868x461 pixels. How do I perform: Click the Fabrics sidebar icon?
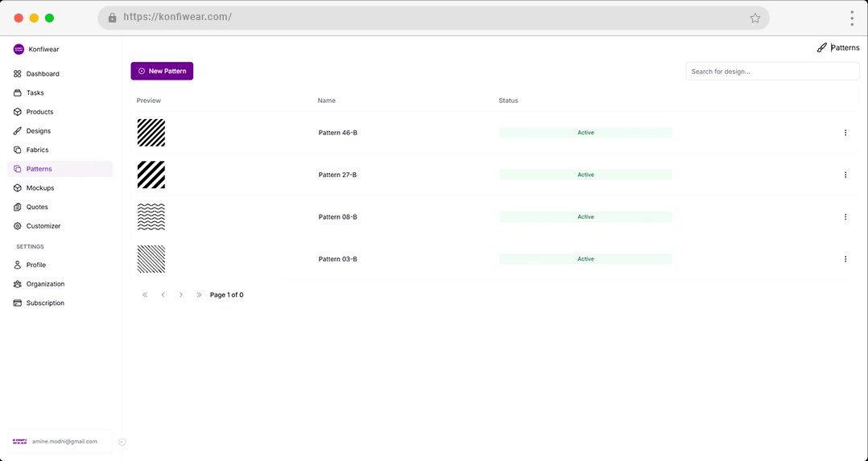tap(18, 150)
